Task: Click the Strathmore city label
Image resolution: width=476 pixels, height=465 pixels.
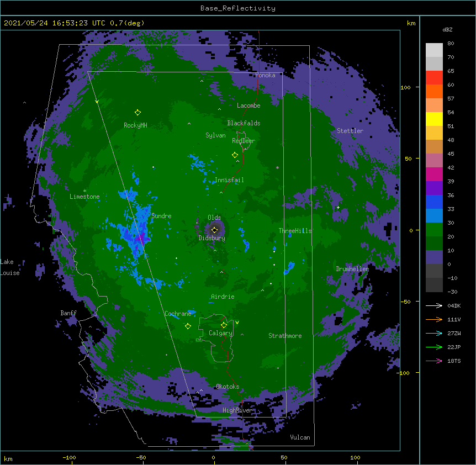Action: click(x=285, y=336)
